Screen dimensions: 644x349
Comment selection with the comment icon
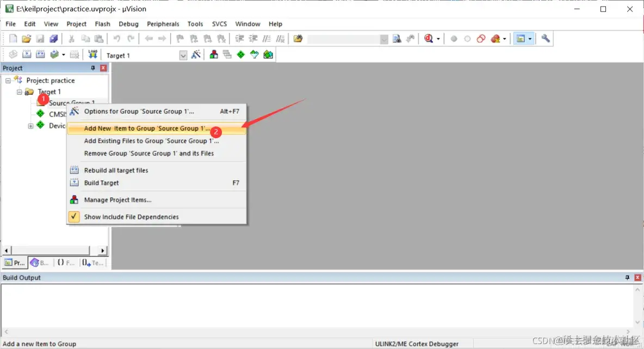point(267,39)
